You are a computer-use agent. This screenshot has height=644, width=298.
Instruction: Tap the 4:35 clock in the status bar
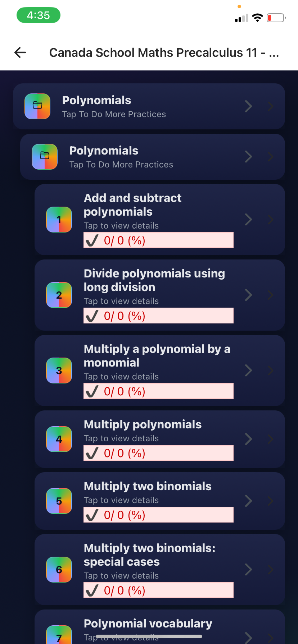pyautogui.click(x=38, y=15)
